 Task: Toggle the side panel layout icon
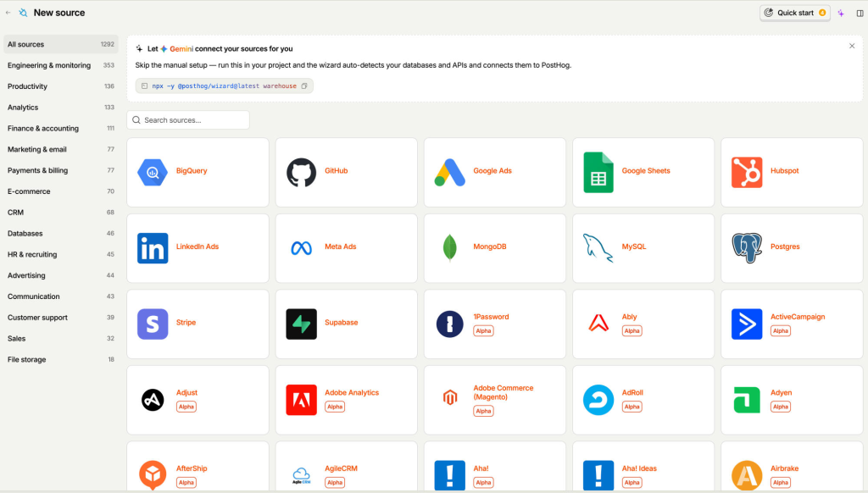click(860, 13)
